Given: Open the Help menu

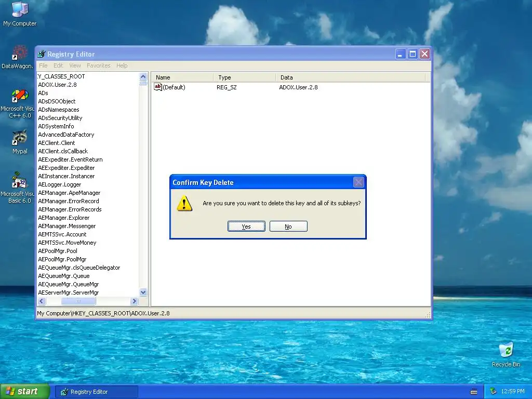Looking at the screenshot, I should click(x=122, y=65).
